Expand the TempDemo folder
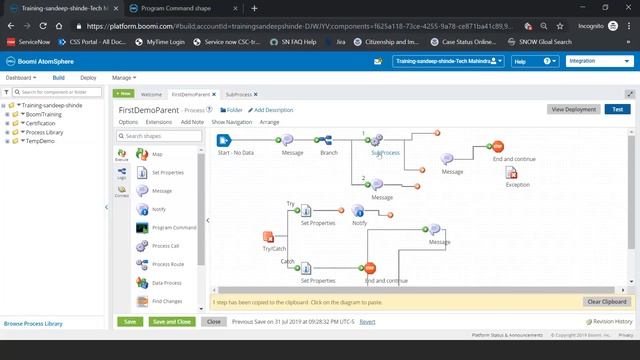The height and width of the screenshot is (360, 640). click(x=7, y=141)
